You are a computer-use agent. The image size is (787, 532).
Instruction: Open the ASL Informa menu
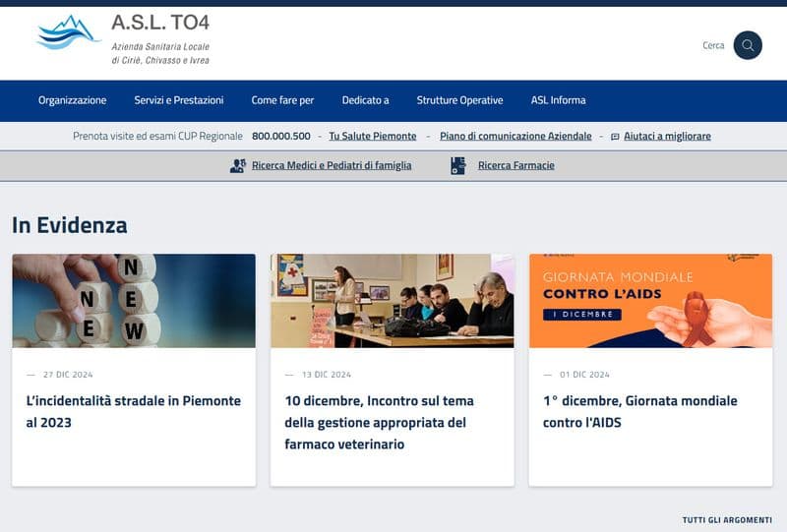(558, 100)
